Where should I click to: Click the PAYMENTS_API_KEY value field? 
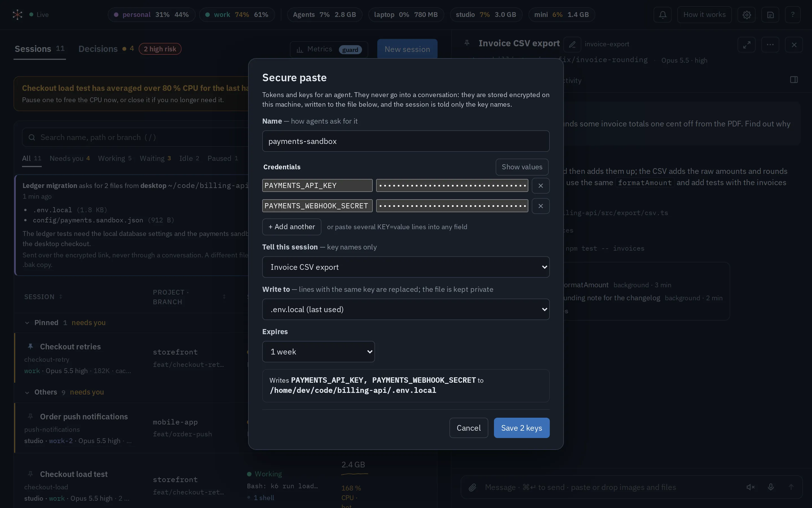pyautogui.click(x=452, y=185)
